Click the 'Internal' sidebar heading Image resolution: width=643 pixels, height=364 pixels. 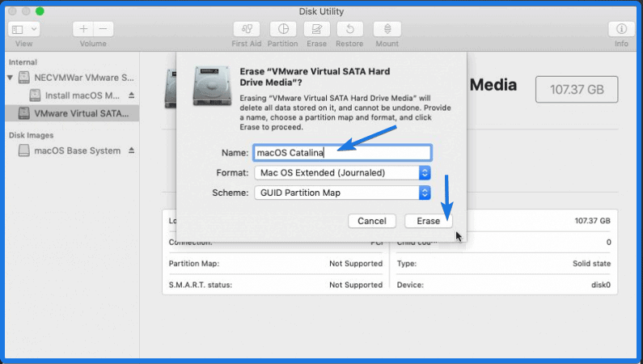click(23, 62)
